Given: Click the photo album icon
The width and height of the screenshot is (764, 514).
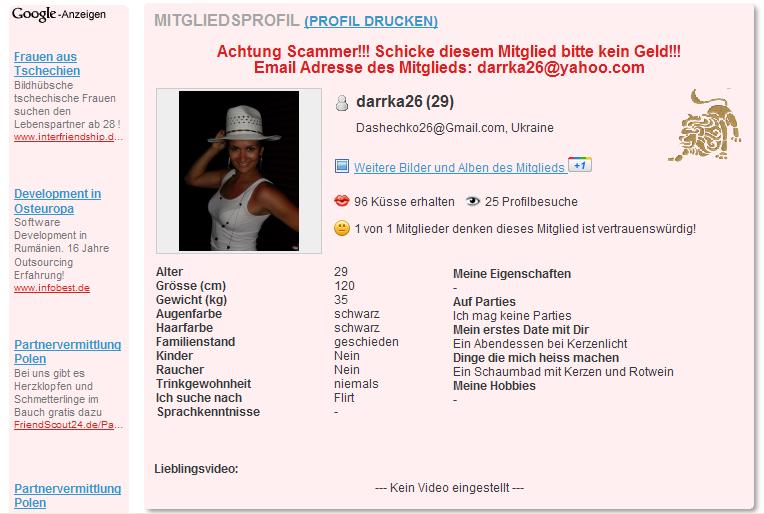Looking at the screenshot, I should (342, 166).
